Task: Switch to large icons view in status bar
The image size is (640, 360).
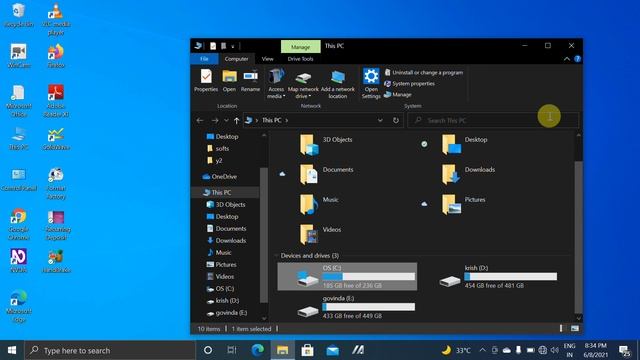Action: coord(575,329)
